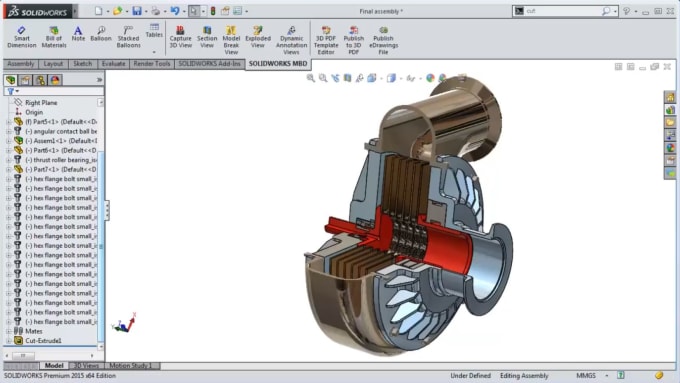Toggle the Rebuild traffic light icon
The height and width of the screenshot is (383, 680).
pos(213,11)
